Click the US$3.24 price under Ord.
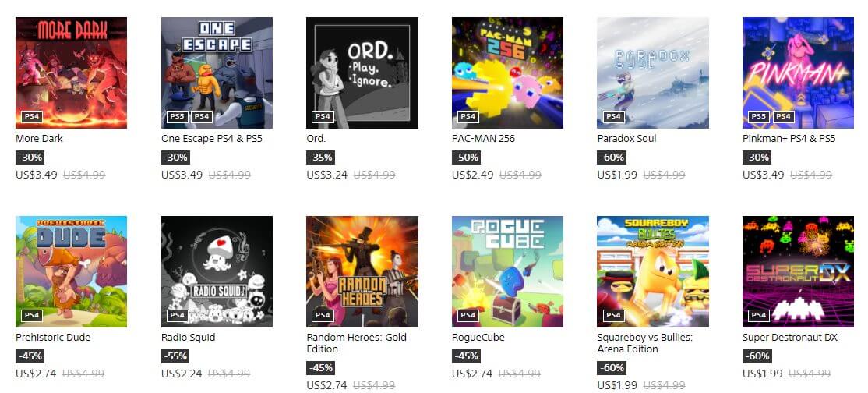Image resolution: width=868 pixels, height=393 pixels. (x=327, y=175)
